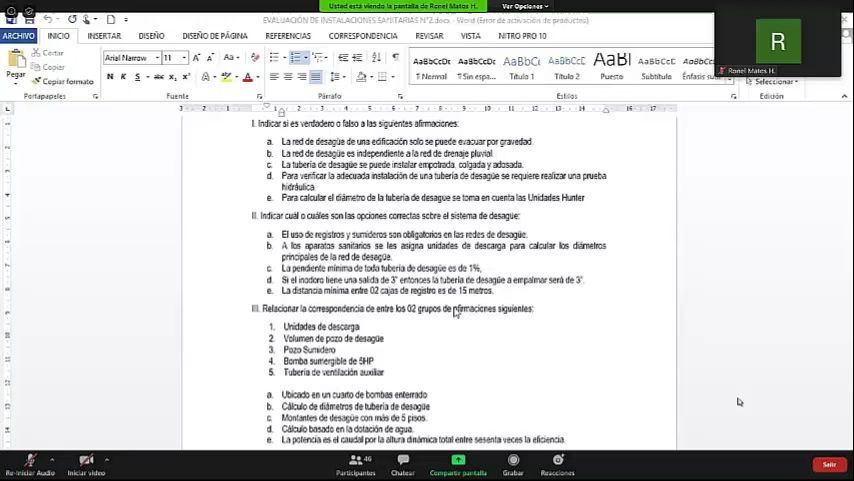This screenshot has width=854, height=481.
Task: Click the Copiar formato painter icon
Action: click(36, 81)
